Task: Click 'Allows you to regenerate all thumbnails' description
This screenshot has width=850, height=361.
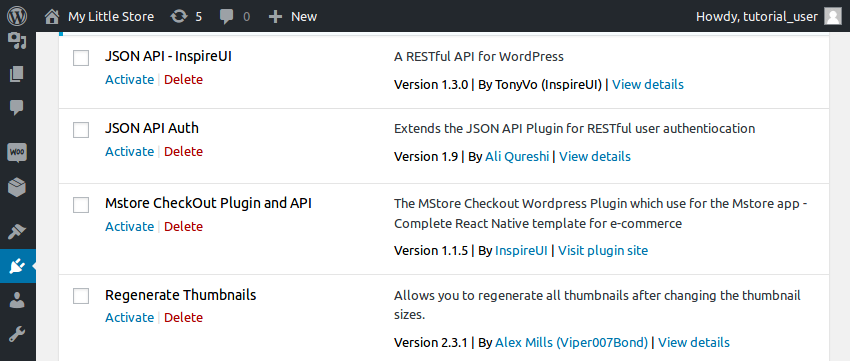Action: (597, 305)
